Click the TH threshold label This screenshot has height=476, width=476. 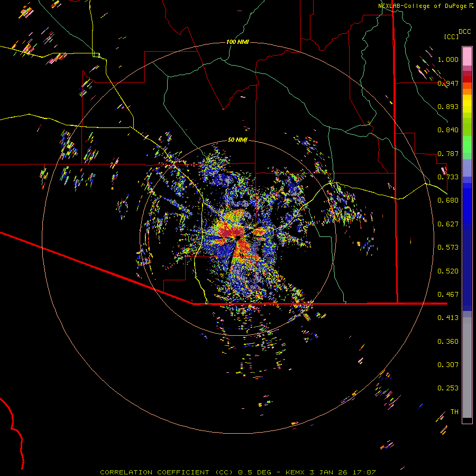pos(454,412)
